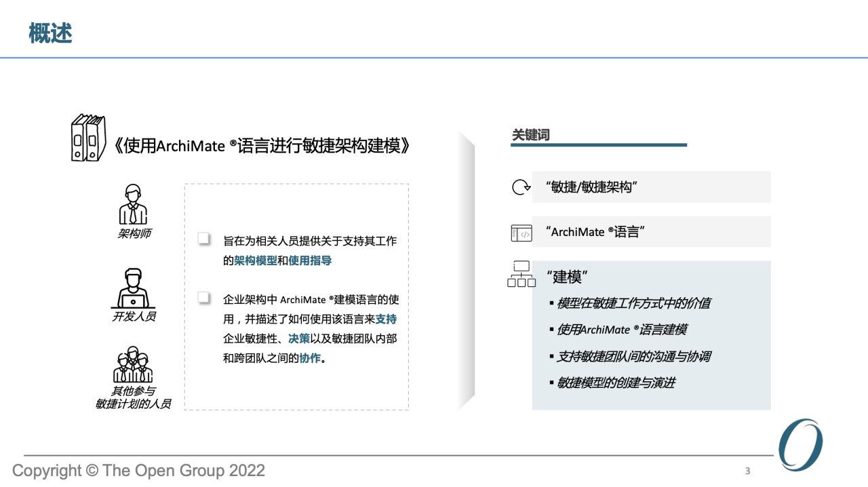The height and width of the screenshot is (487, 868).
Task: Click bullet 模型在敏捷工作方式中的价值
Action: click(630, 303)
